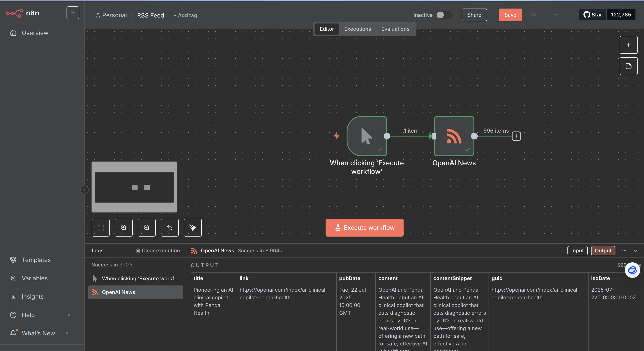This screenshot has width=644, height=351.
Task: Click the plus button beside n8n logo
Action: point(73,13)
